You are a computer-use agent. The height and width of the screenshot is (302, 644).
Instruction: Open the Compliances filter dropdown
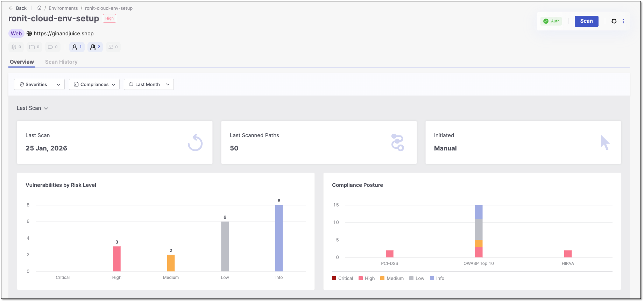click(x=94, y=84)
